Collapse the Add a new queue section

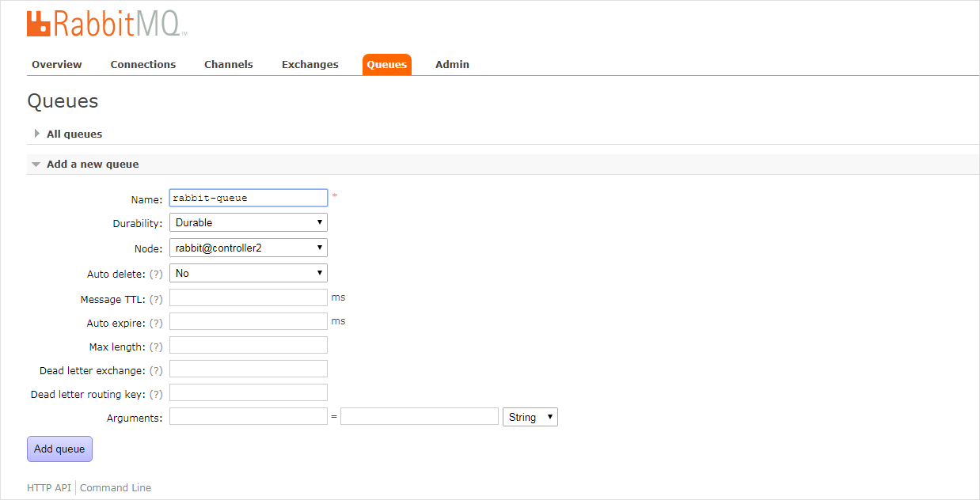[92, 165]
